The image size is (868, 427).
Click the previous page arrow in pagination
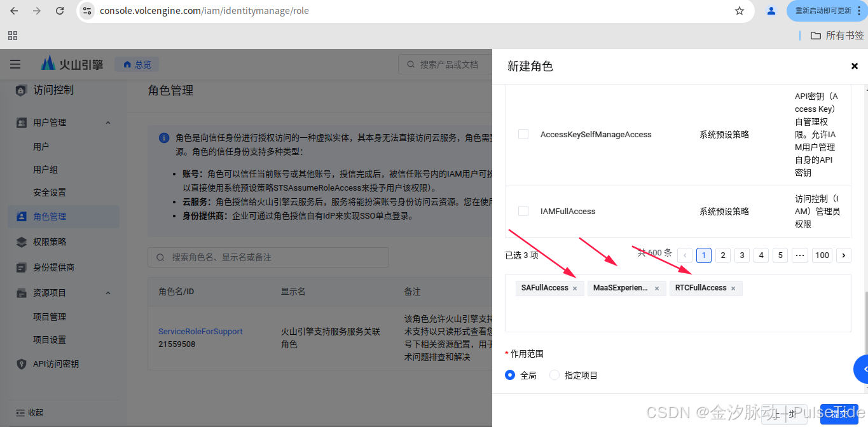point(685,255)
